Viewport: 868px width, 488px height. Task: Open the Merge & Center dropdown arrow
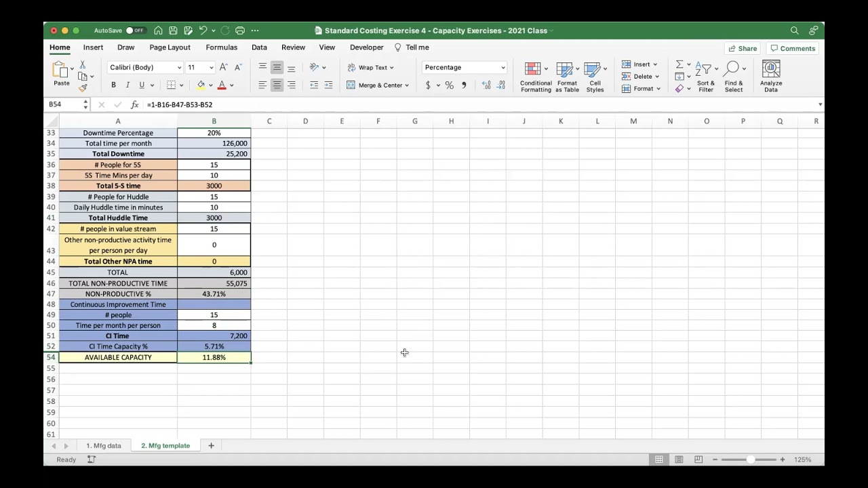point(407,85)
